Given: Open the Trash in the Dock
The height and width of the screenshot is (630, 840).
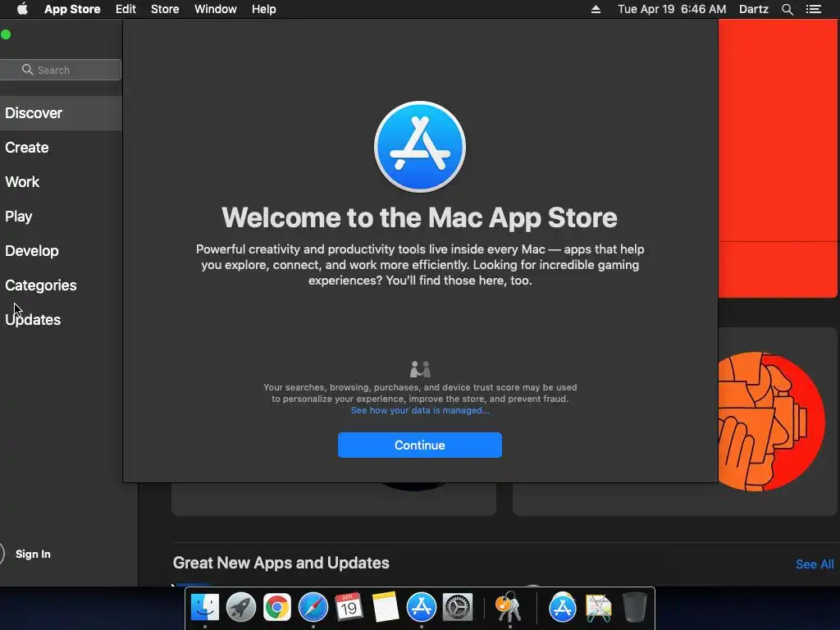Looking at the screenshot, I should click(x=634, y=608).
